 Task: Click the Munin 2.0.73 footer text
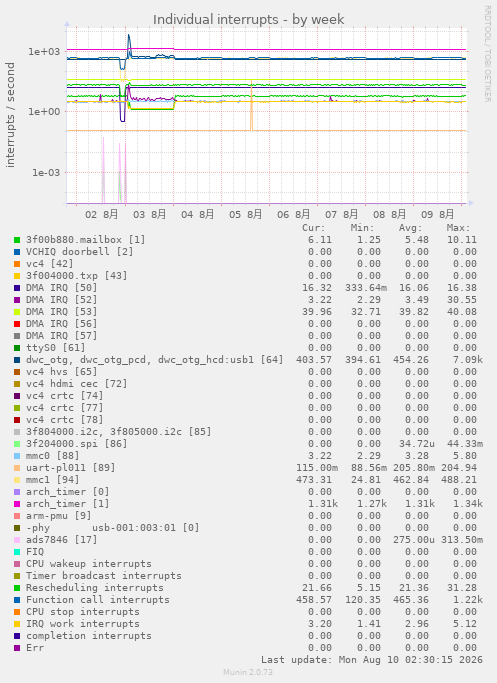(248, 672)
